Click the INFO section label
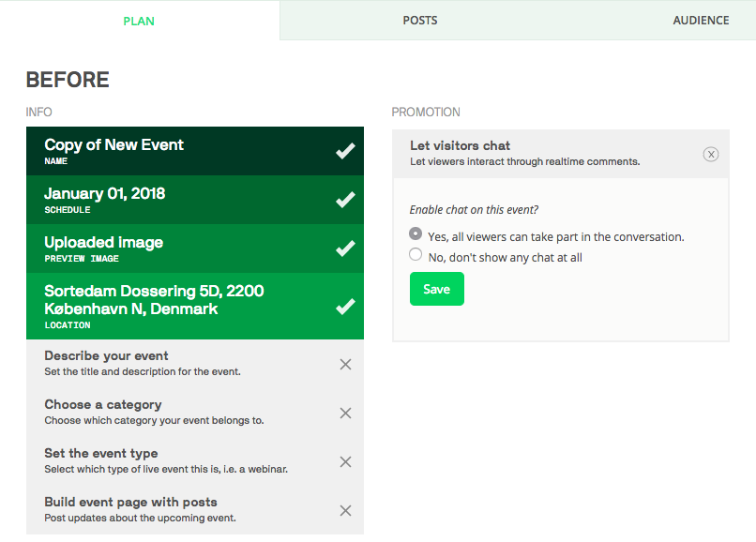This screenshot has width=756, height=542. (38, 112)
